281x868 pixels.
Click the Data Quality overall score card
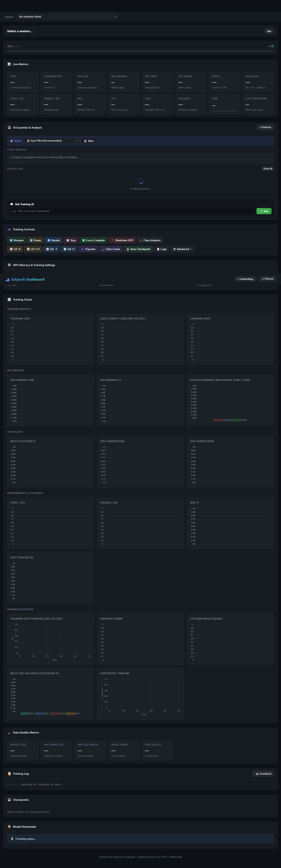point(157,750)
